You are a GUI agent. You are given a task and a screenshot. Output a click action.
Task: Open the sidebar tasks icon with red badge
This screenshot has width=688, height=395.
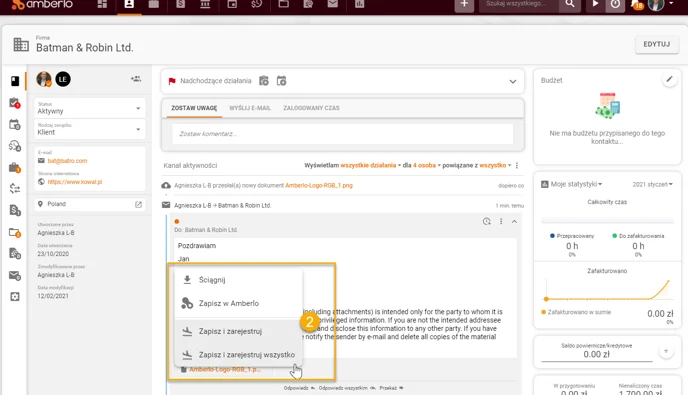tap(15, 103)
